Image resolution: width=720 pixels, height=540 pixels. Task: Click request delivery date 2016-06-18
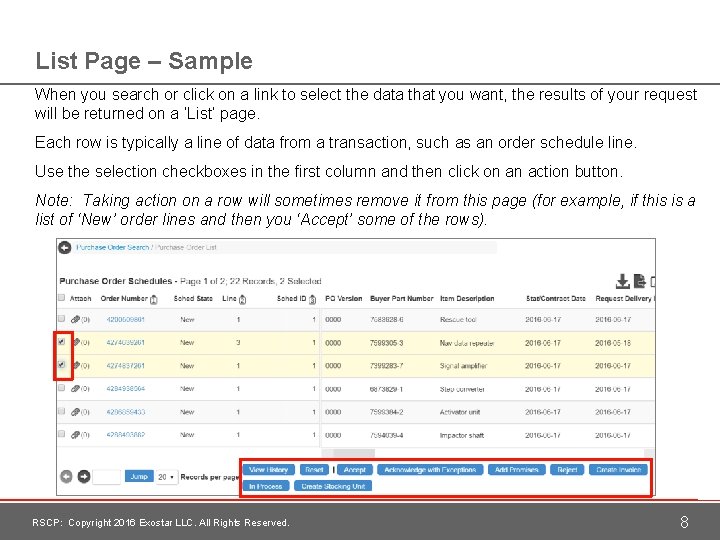click(x=613, y=343)
